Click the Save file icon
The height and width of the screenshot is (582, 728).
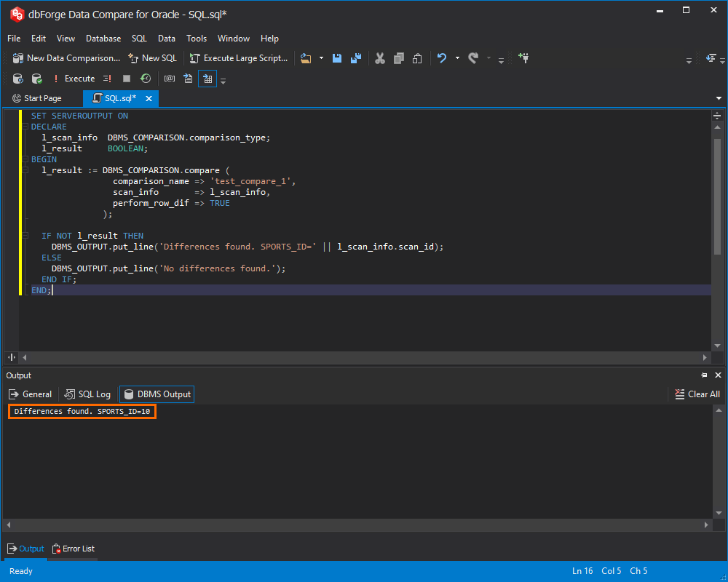tap(336, 58)
